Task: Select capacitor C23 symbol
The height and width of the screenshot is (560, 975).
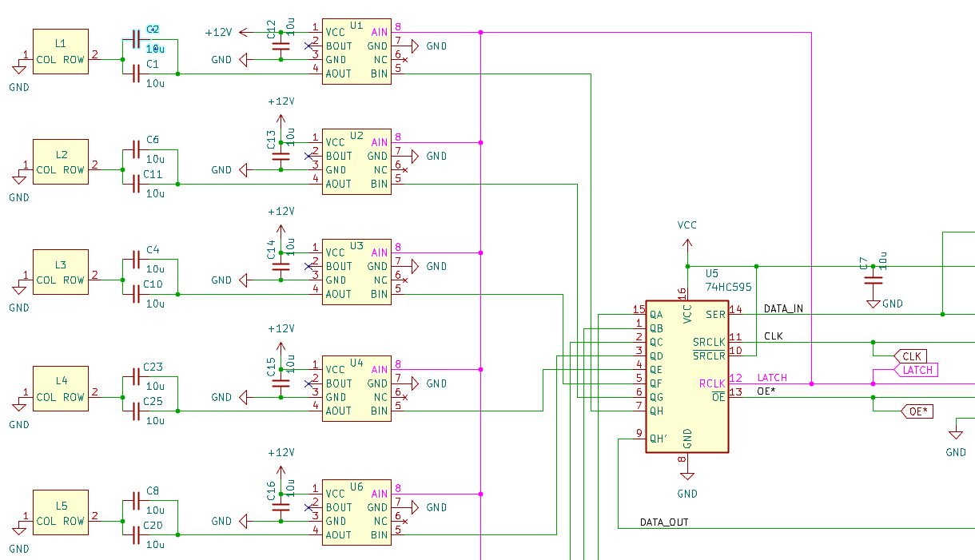Action: pyautogui.click(x=136, y=375)
